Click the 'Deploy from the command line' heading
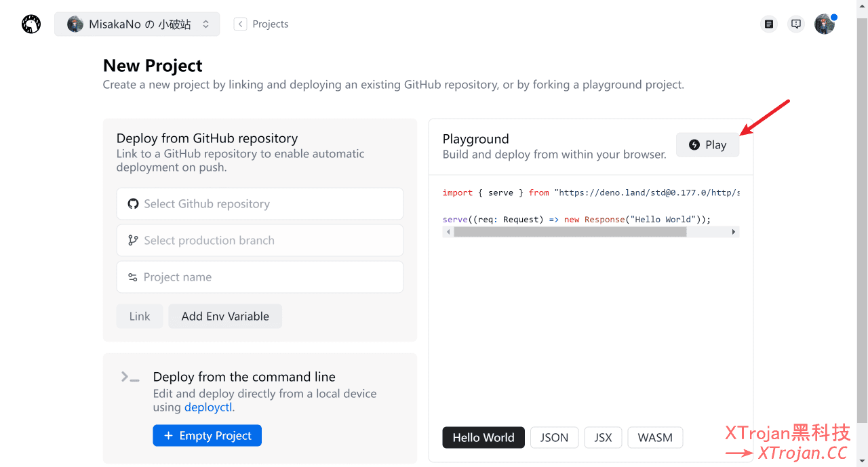This screenshot has width=868, height=467. click(244, 377)
